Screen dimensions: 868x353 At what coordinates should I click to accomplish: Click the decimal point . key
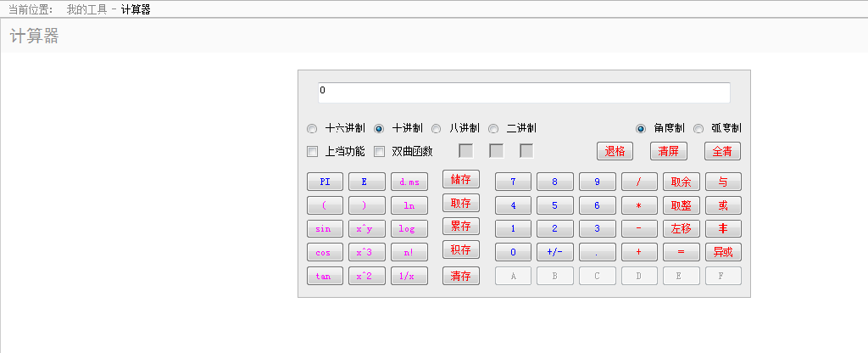598,252
